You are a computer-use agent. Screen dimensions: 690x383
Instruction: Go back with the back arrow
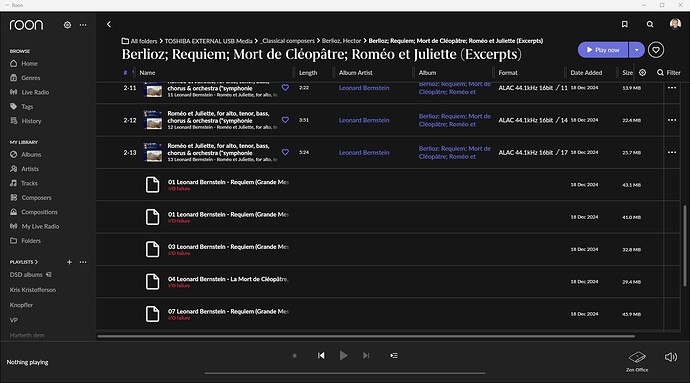[x=109, y=24]
